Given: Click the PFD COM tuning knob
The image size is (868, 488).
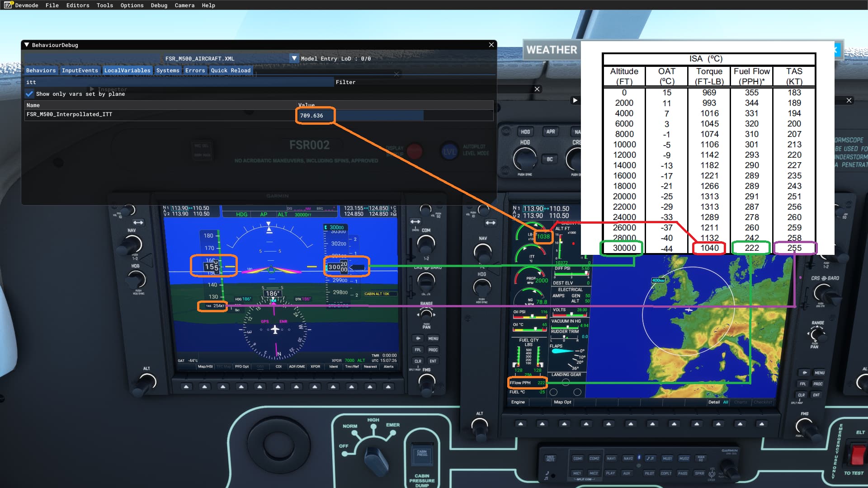Looking at the screenshot, I should coord(426,244).
